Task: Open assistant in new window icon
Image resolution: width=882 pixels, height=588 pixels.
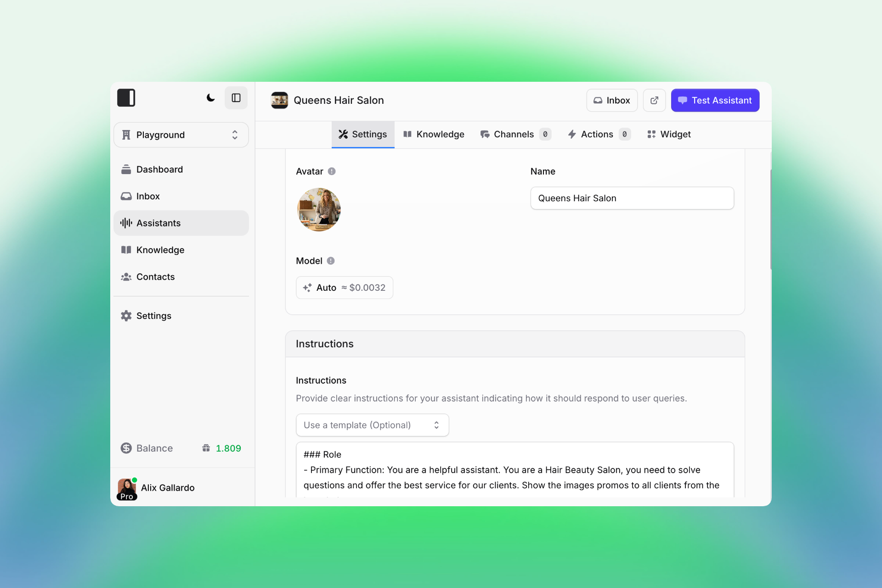Action: [x=654, y=100]
